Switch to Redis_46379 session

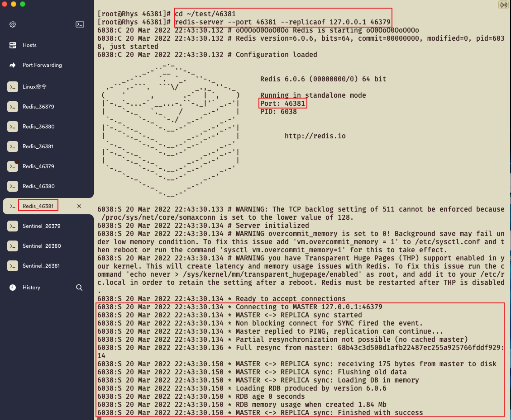[38, 166]
